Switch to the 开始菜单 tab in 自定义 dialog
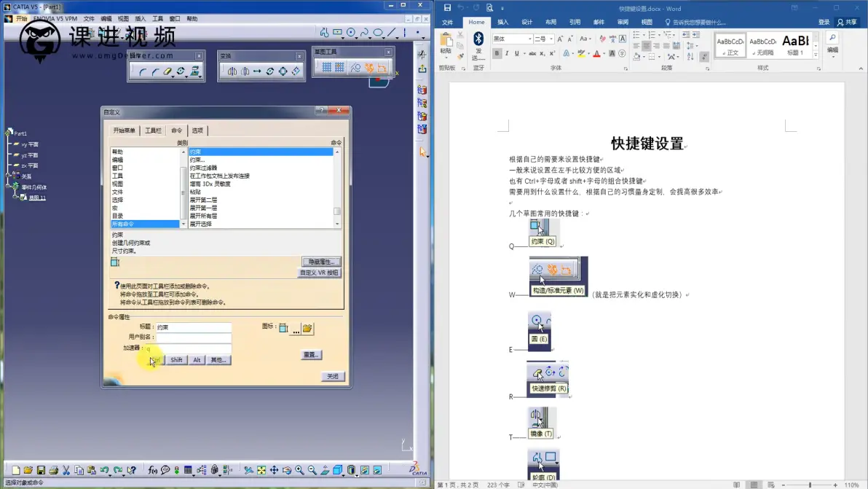 [124, 130]
